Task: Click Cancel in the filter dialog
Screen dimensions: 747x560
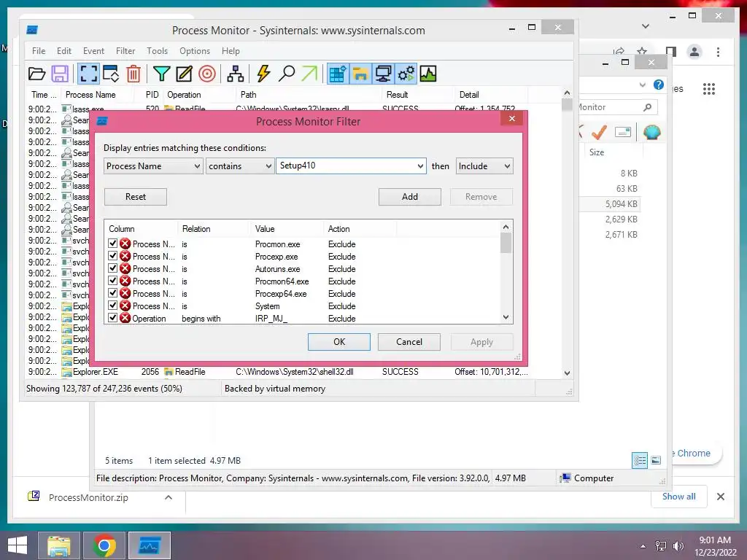Action: [409, 342]
